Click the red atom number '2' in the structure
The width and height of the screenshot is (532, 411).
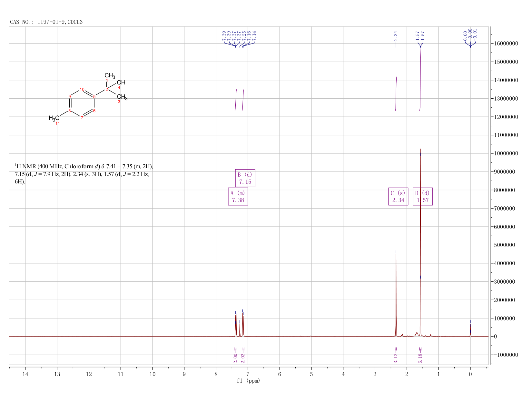[107, 89]
